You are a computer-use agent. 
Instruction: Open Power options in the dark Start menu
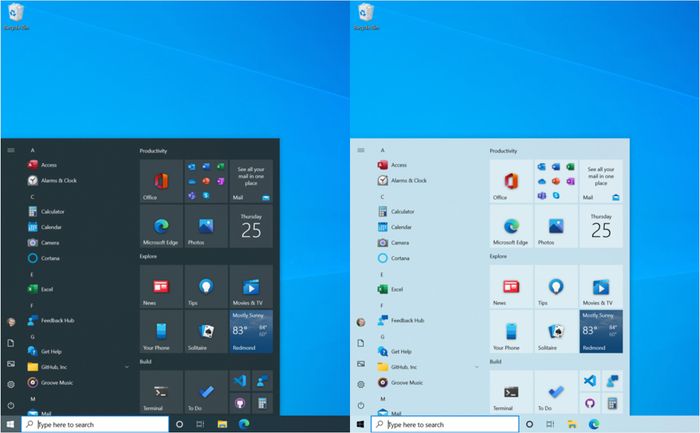[x=10, y=405]
